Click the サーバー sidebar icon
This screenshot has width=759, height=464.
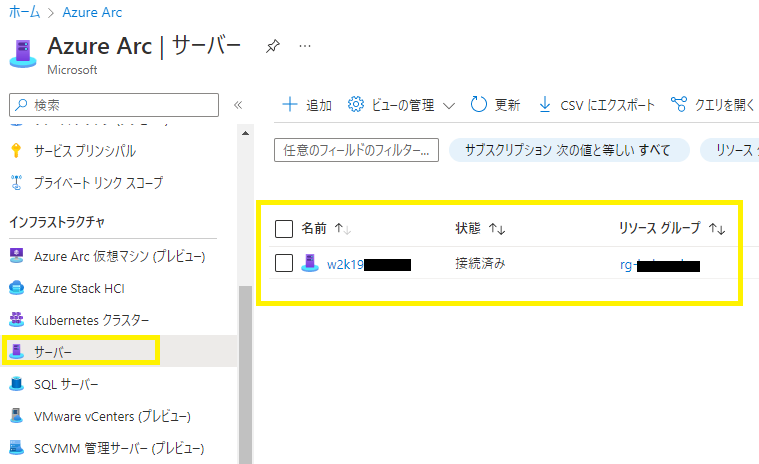(17, 351)
